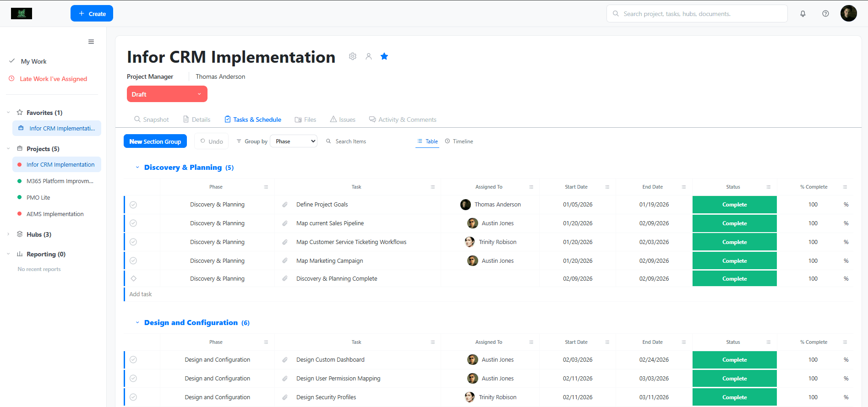Open attachments for Map Marketing Campaign
The image size is (868, 407).
coord(285,261)
